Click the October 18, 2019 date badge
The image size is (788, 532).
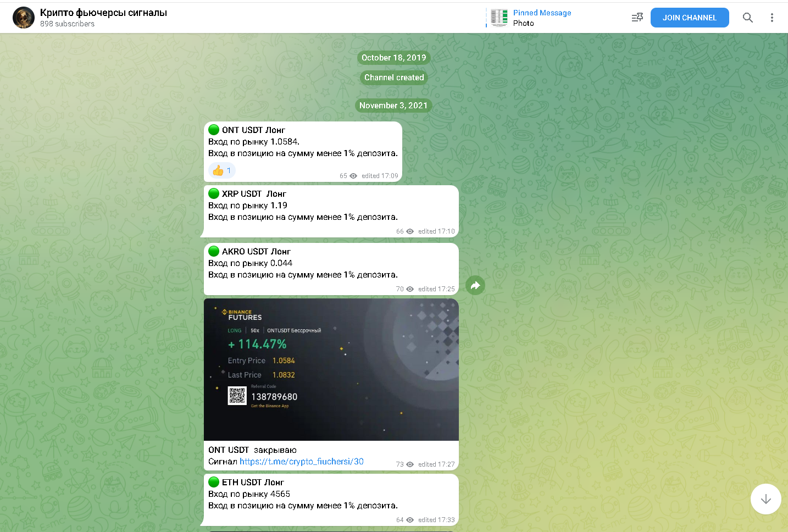394,58
